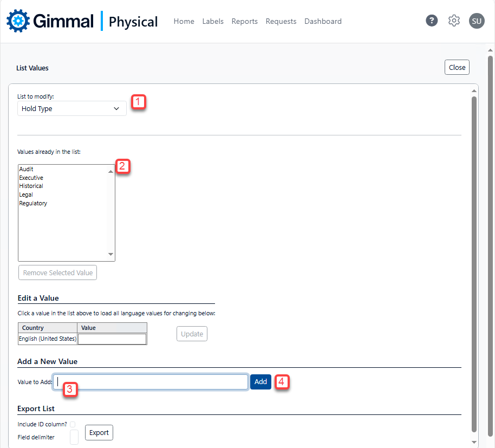Click the Gimmal gear logo

coord(18,21)
